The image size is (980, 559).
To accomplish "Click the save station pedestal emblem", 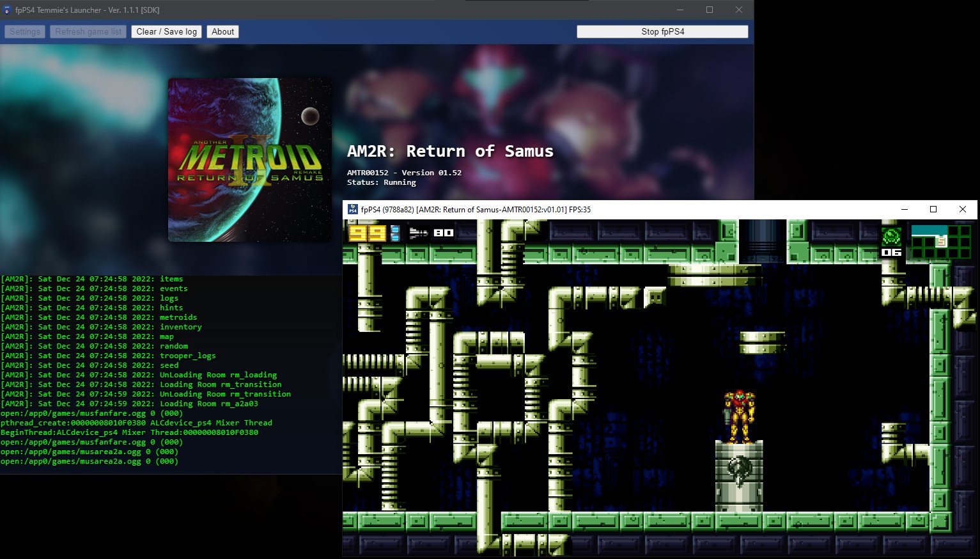I will pyautogui.click(x=739, y=469).
